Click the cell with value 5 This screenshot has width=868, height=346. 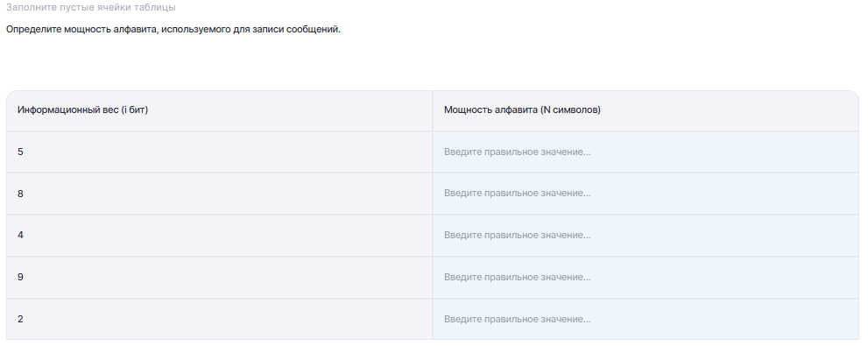pos(219,152)
